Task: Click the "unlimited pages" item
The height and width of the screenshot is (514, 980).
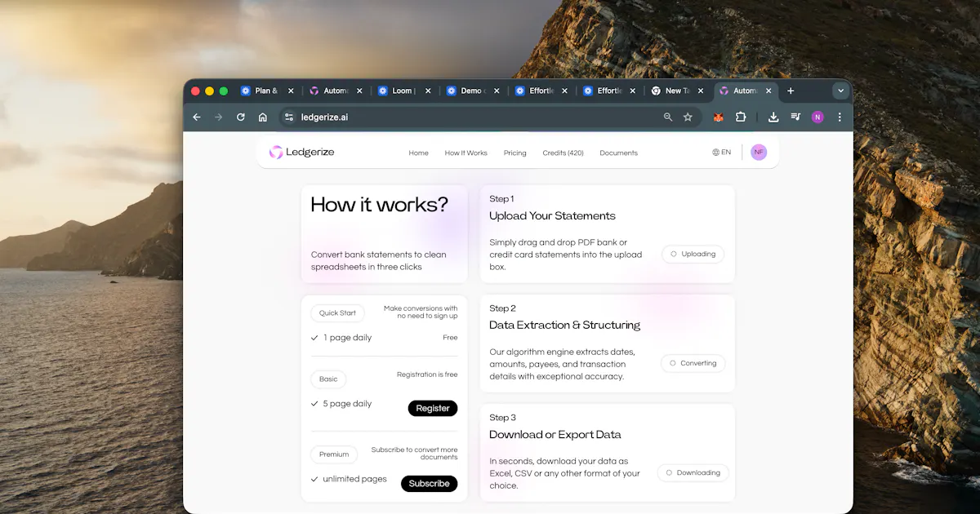Action: (x=348, y=479)
